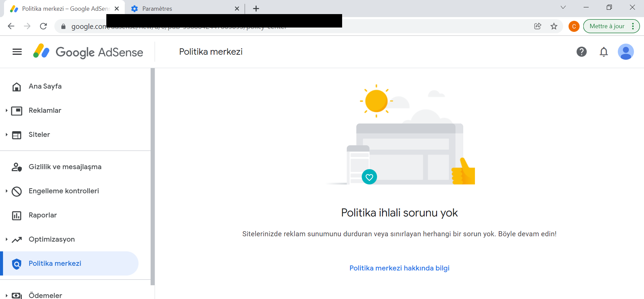Go forward in browser history

coord(27,26)
